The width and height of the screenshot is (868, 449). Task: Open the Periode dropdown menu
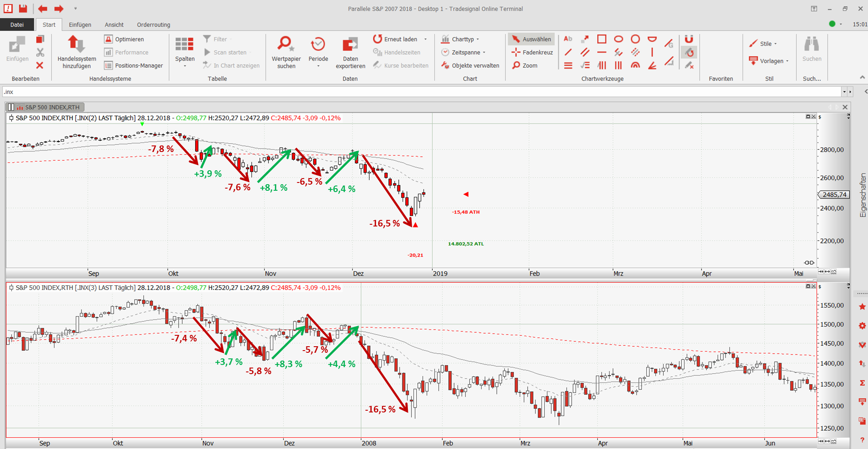coord(318,52)
